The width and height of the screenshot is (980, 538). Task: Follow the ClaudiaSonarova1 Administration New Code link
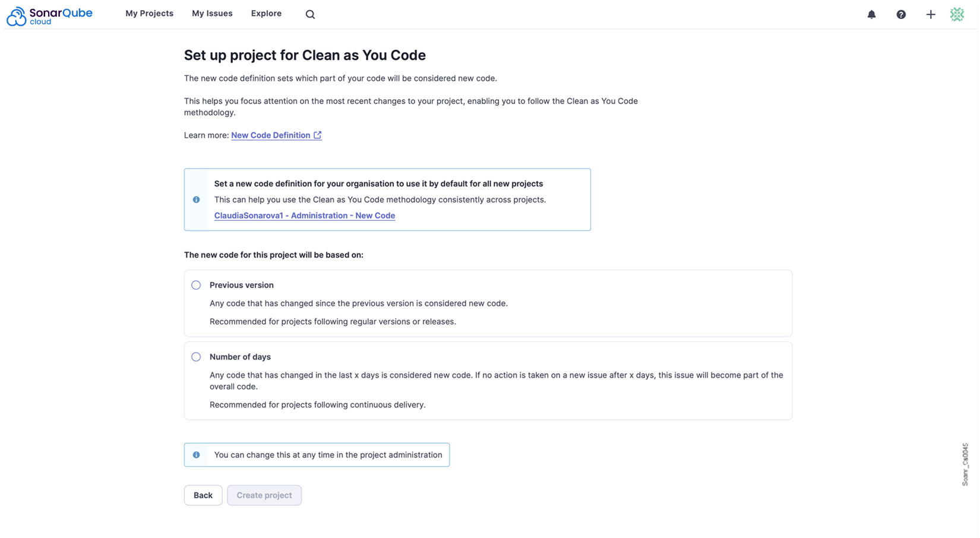(x=305, y=216)
